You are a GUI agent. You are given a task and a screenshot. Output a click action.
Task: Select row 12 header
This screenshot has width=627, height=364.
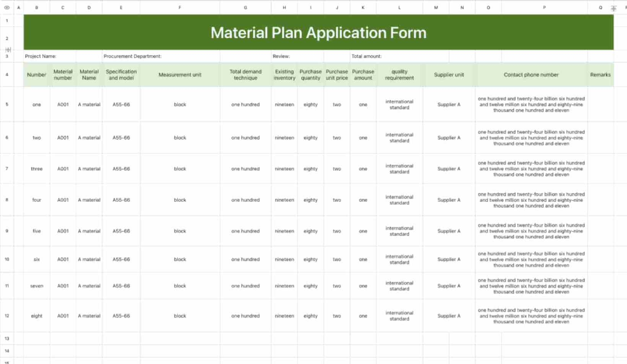click(7, 316)
